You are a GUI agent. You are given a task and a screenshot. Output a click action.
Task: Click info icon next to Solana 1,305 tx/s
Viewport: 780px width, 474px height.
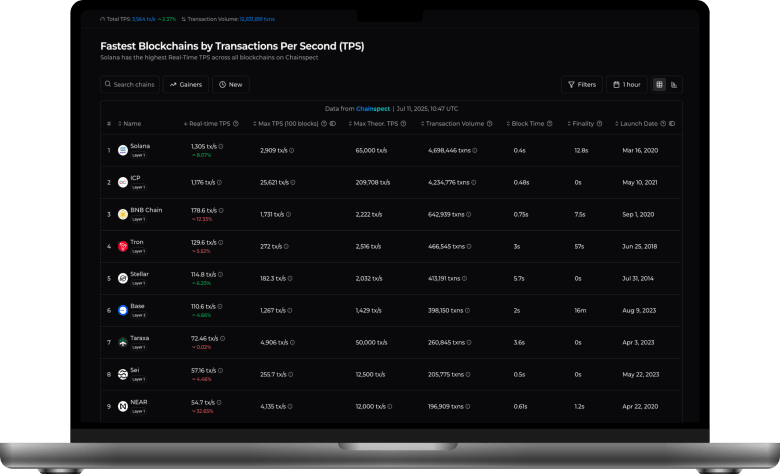click(x=221, y=147)
